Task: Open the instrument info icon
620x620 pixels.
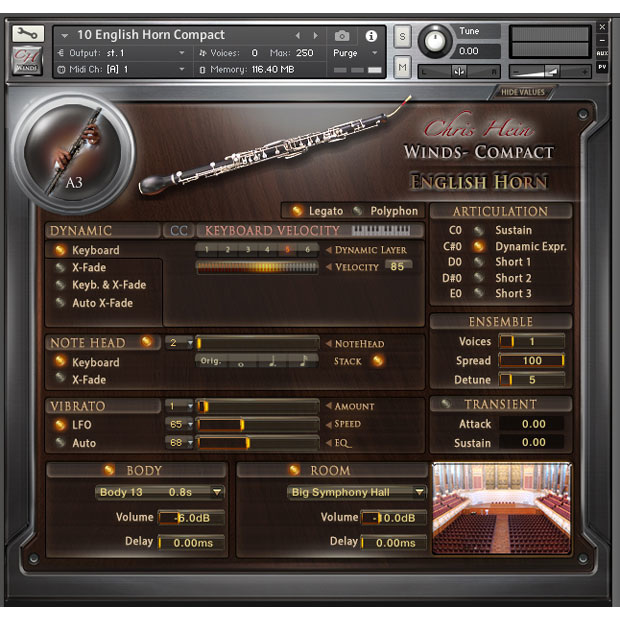Action: click(371, 35)
